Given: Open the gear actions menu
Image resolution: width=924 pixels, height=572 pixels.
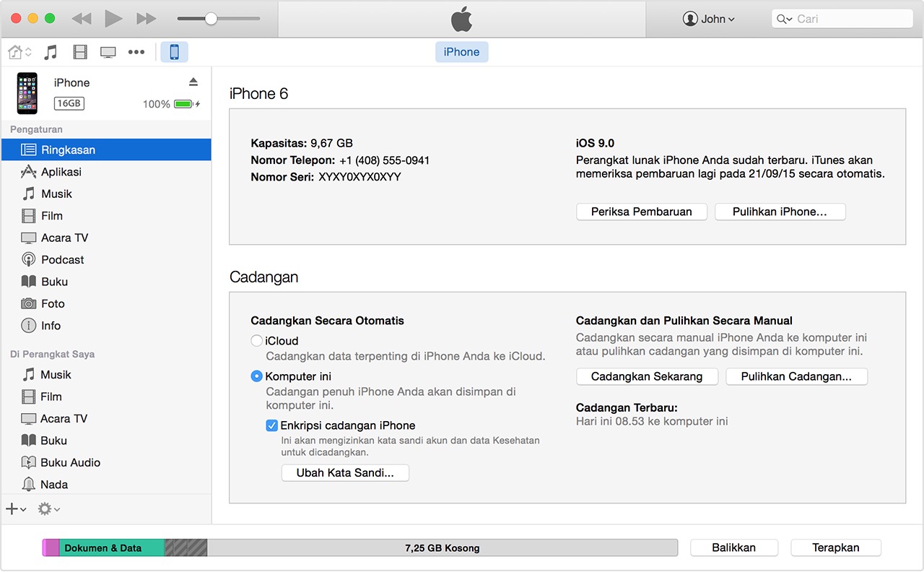Looking at the screenshot, I should coord(48,509).
